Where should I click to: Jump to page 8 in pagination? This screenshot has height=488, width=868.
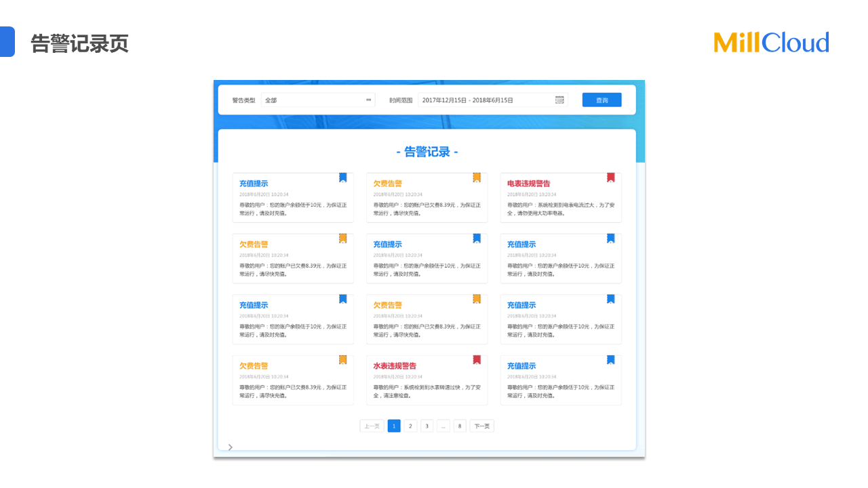460,426
